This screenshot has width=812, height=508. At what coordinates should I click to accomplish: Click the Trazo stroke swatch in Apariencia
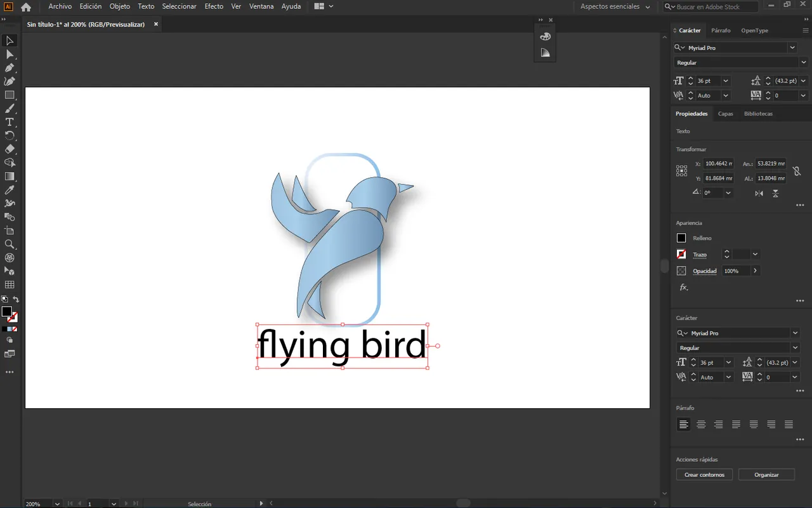[x=681, y=255]
